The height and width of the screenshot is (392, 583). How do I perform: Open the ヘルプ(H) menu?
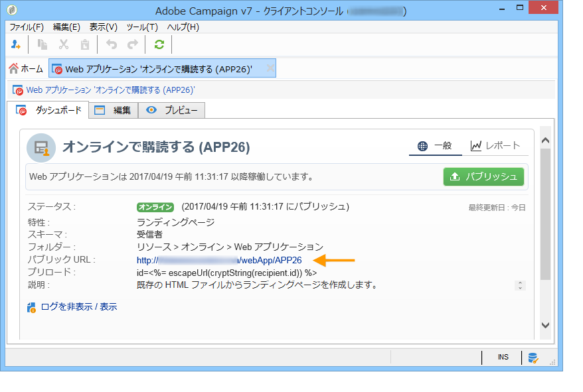(183, 27)
